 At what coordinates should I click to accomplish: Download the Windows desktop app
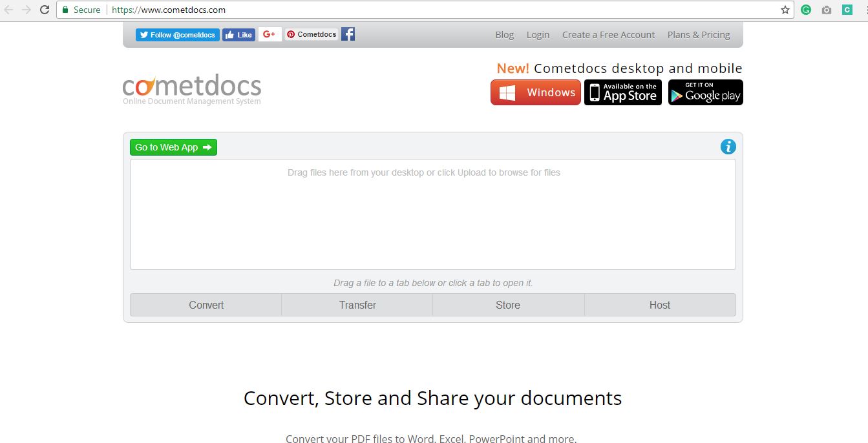pos(536,92)
